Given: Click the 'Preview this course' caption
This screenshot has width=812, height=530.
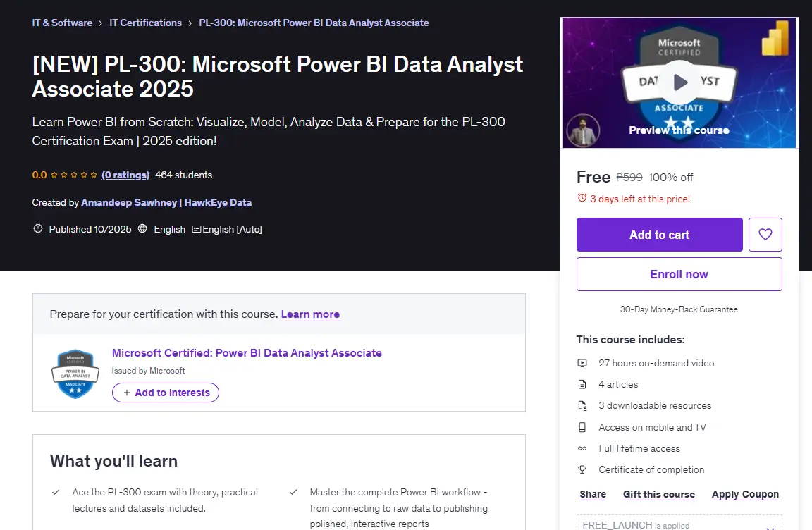Looking at the screenshot, I should 679,130.
